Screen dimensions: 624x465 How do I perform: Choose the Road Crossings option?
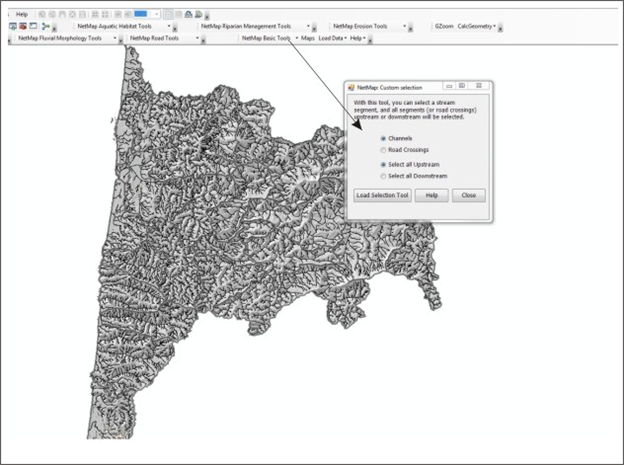click(x=383, y=149)
